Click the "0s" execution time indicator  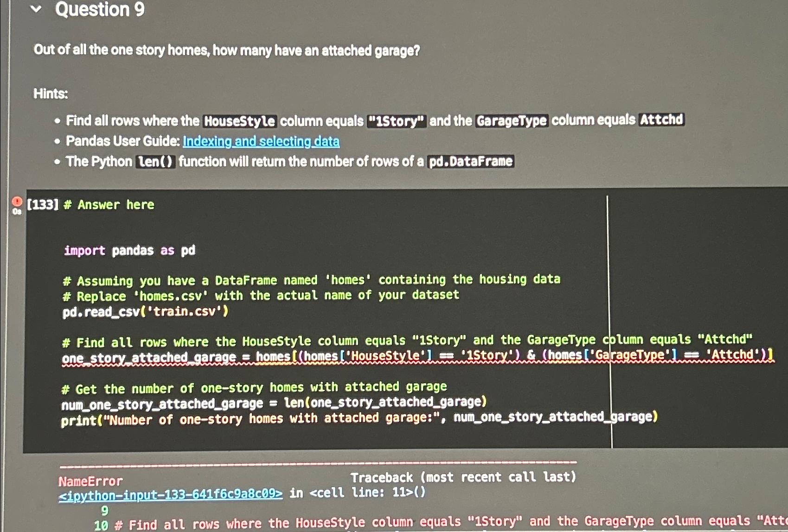17,212
